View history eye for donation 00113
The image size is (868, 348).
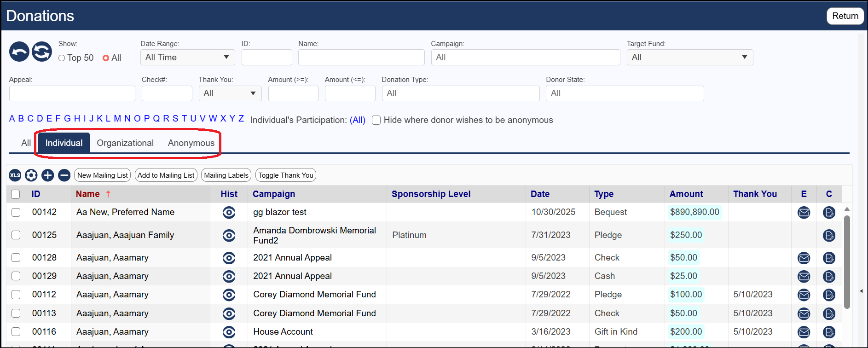tap(229, 313)
